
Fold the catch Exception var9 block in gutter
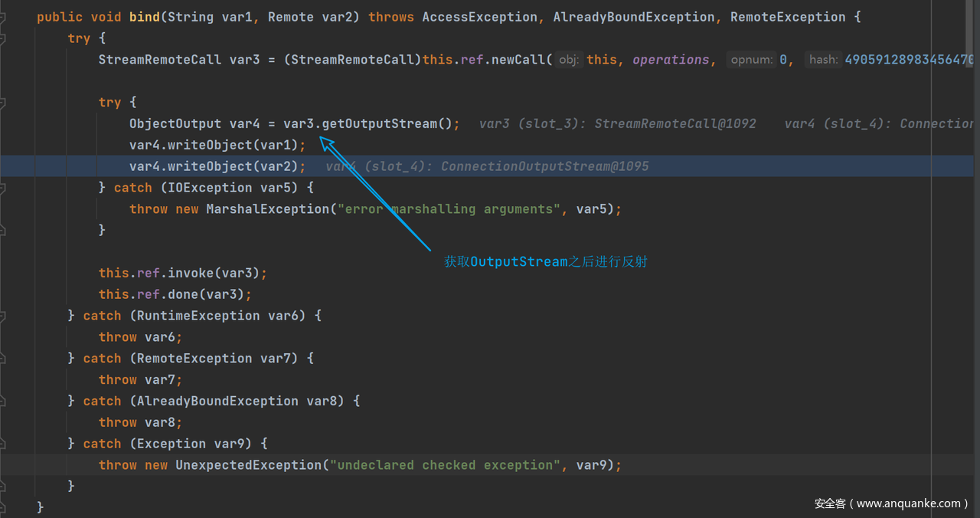click(3, 444)
